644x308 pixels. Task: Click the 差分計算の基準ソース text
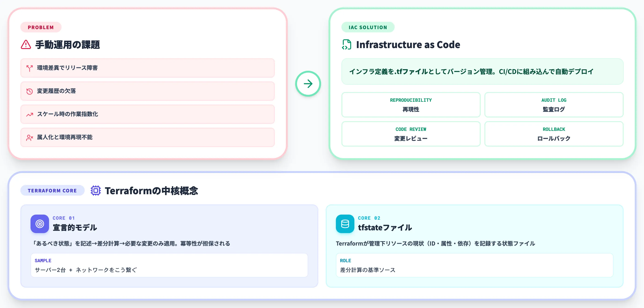[x=368, y=270]
